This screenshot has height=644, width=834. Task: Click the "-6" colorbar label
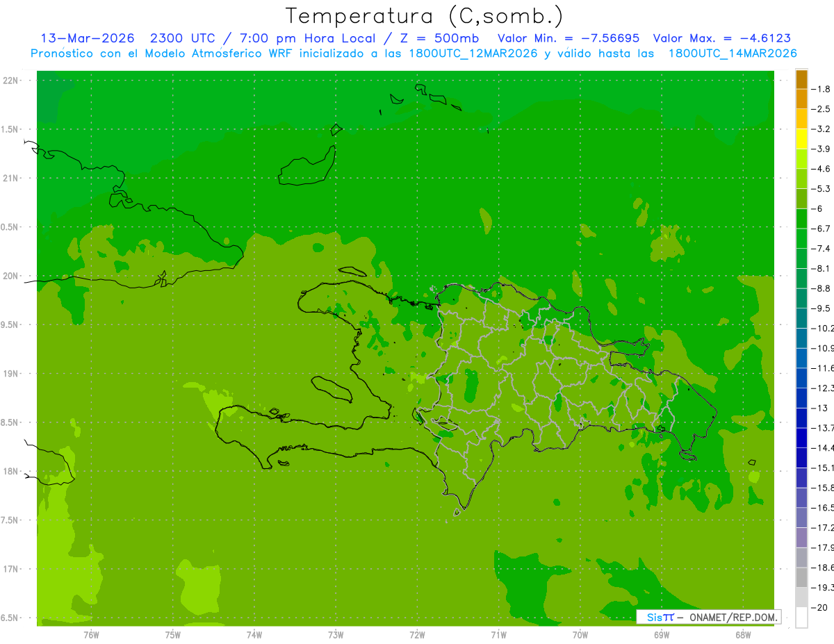point(818,208)
